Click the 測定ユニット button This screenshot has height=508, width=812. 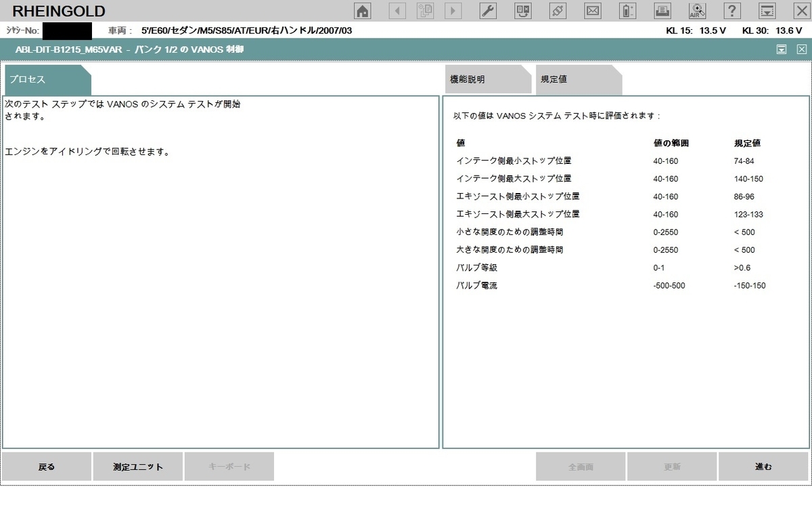pos(138,467)
